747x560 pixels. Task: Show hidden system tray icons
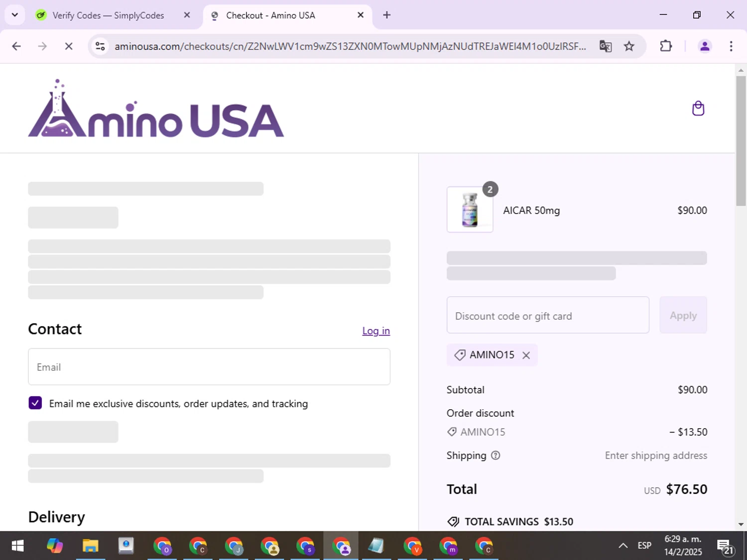(623, 546)
